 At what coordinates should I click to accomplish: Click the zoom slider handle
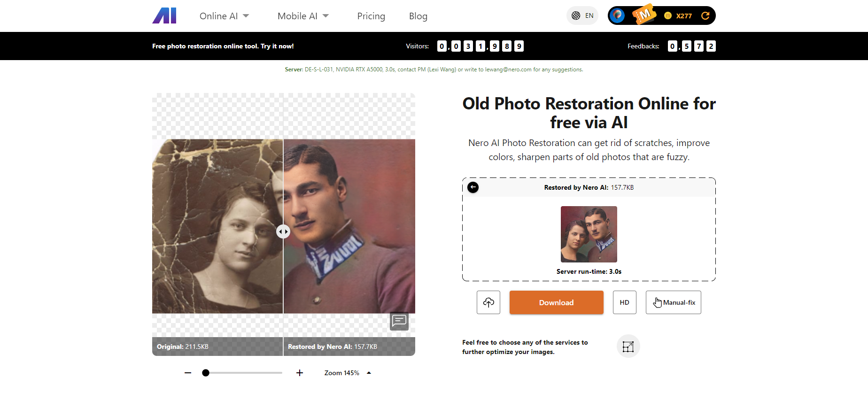pos(206,373)
